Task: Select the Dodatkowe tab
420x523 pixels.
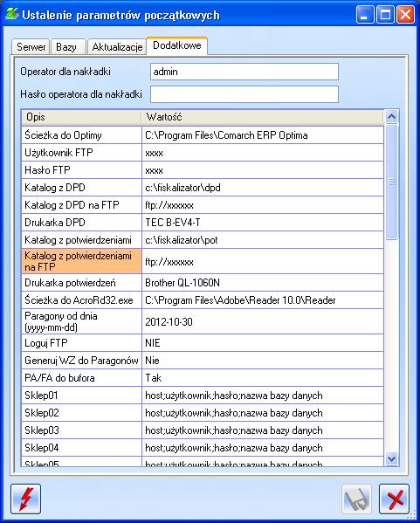Action: click(x=176, y=45)
